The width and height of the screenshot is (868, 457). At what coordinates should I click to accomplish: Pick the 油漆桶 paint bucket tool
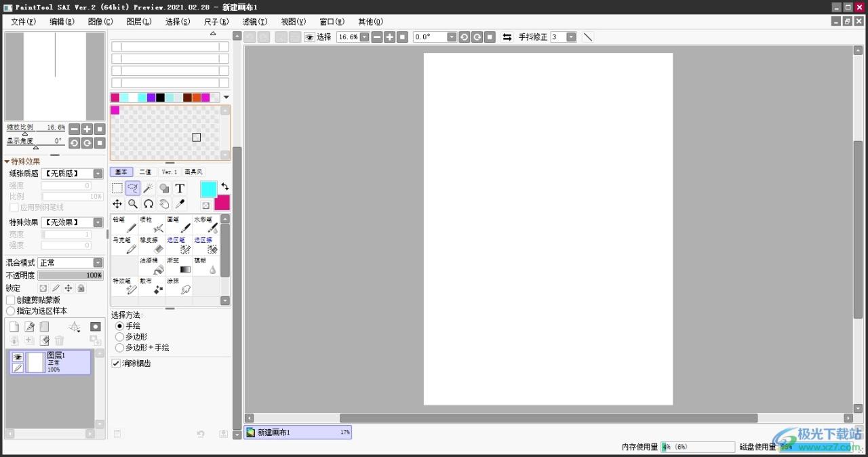pyautogui.click(x=151, y=266)
